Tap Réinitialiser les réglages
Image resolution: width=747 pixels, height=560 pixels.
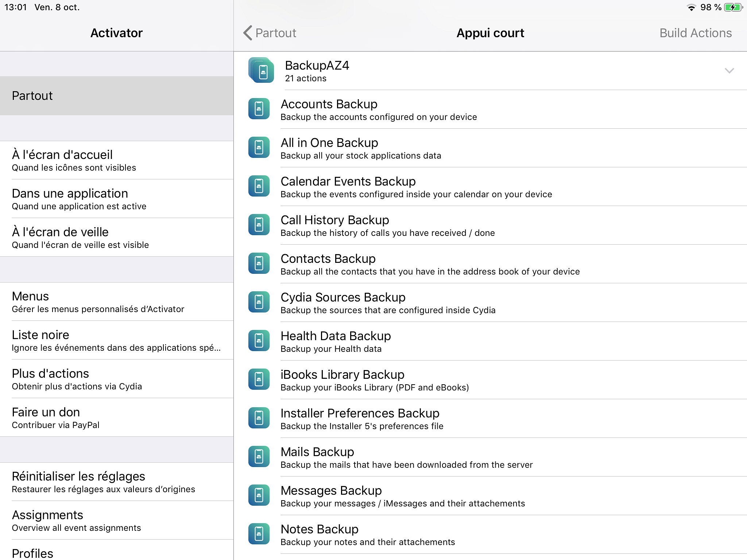pyautogui.click(x=117, y=482)
